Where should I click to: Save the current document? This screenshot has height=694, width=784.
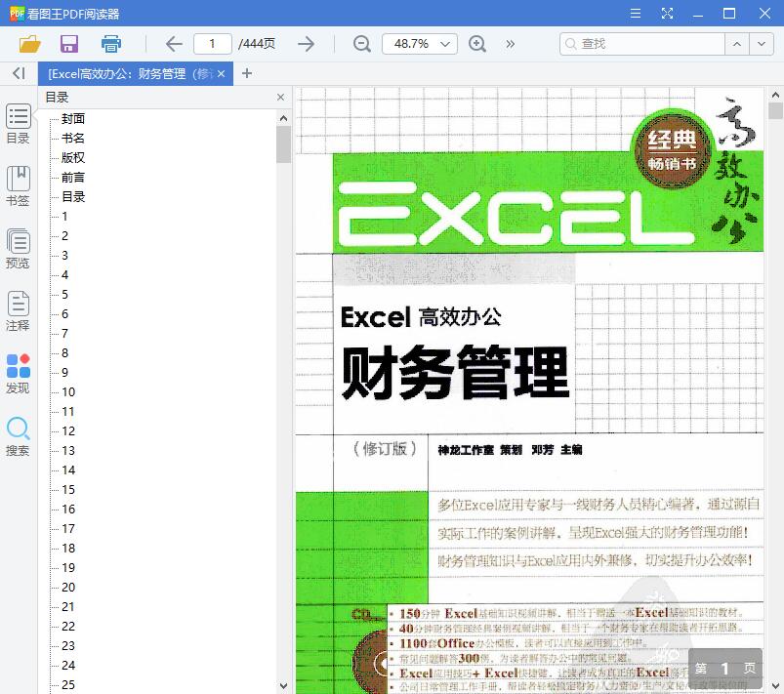67,44
